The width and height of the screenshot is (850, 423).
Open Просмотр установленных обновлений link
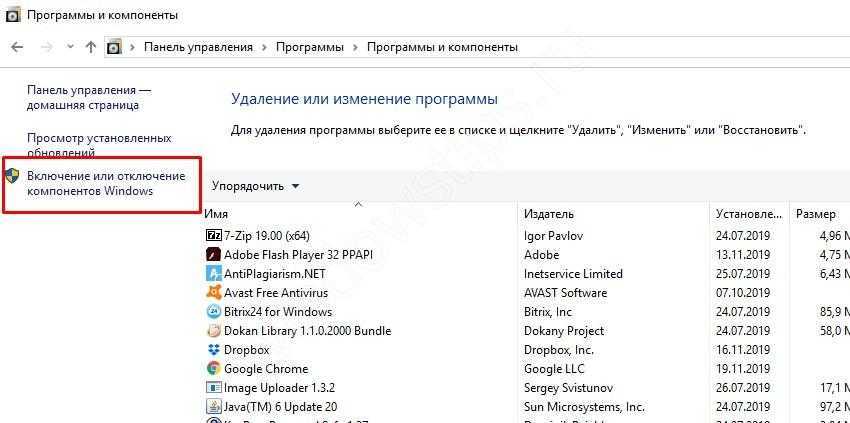tap(99, 145)
